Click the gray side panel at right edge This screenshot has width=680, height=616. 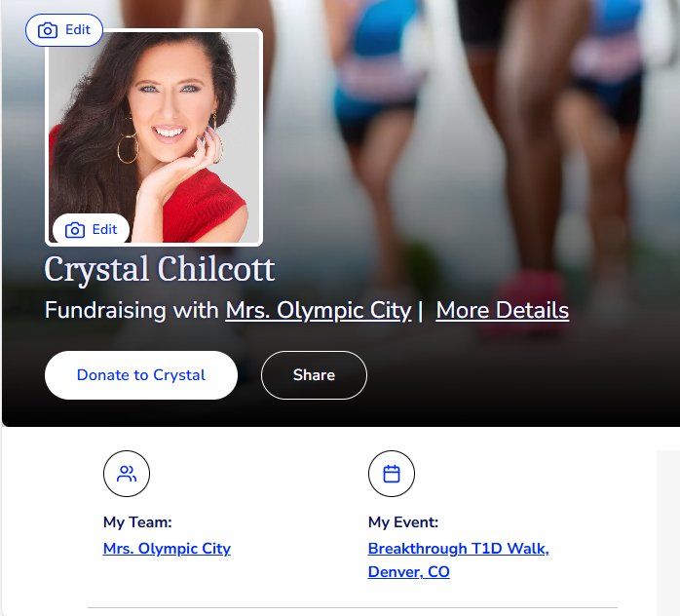pos(668,533)
